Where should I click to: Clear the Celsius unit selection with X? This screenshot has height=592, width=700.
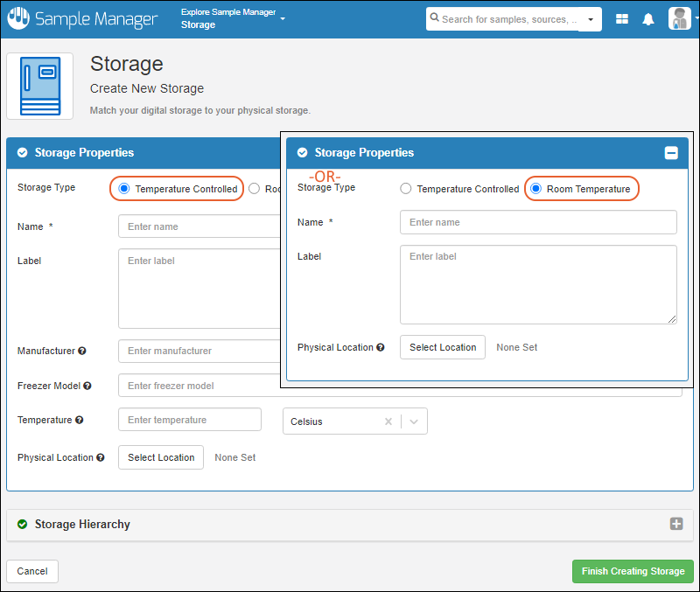(x=388, y=421)
